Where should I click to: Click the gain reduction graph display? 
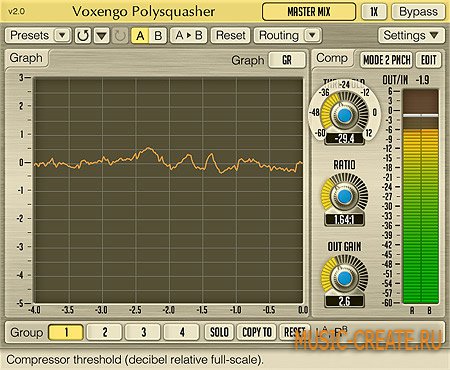pyautogui.click(x=169, y=191)
